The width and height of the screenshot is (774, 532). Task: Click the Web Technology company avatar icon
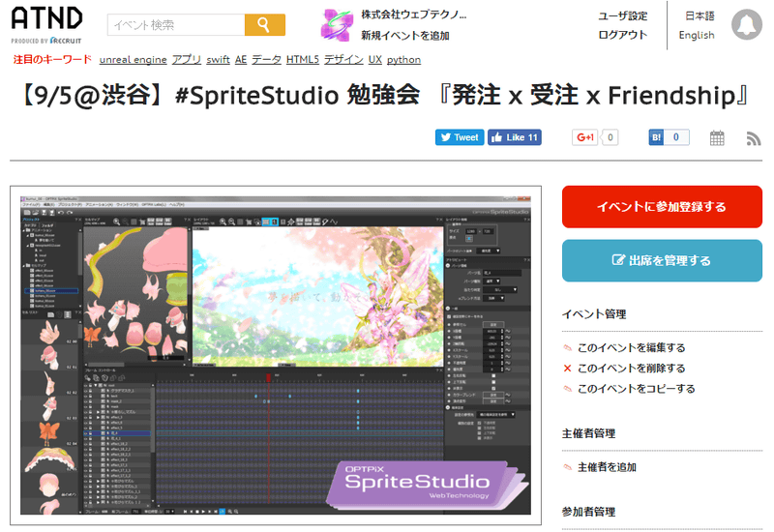pyautogui.click(x=337, y=25)
